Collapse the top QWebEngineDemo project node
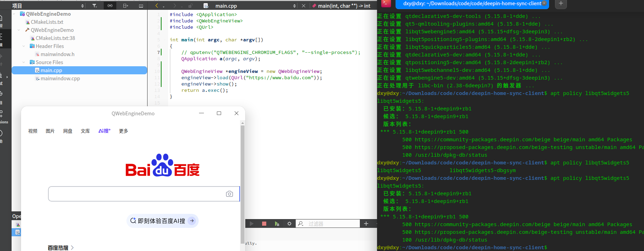The height and width of the screenshot is (251, 644). (14, 14)
